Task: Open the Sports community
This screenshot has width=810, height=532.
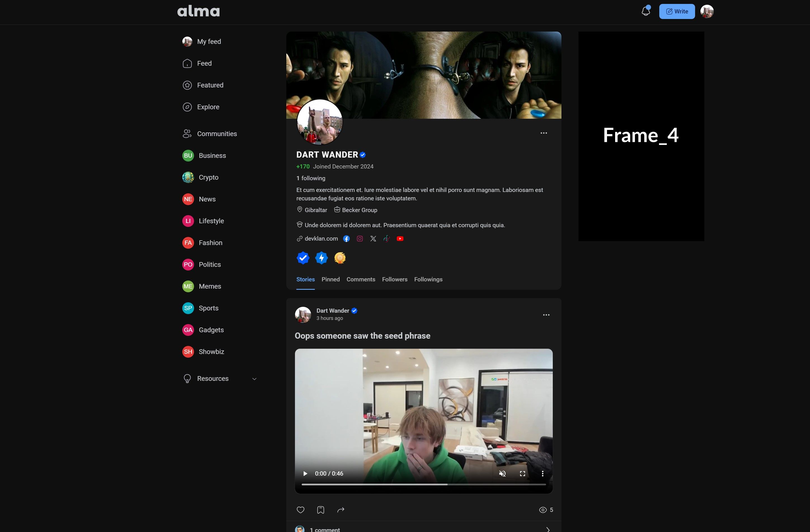Action: (x=200, y=308)
